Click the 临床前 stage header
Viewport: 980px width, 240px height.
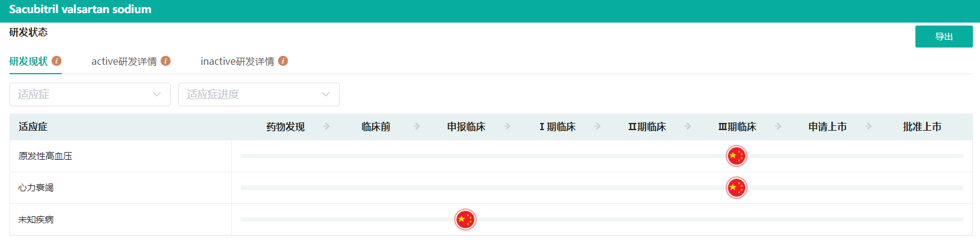(x=376, y=127)
